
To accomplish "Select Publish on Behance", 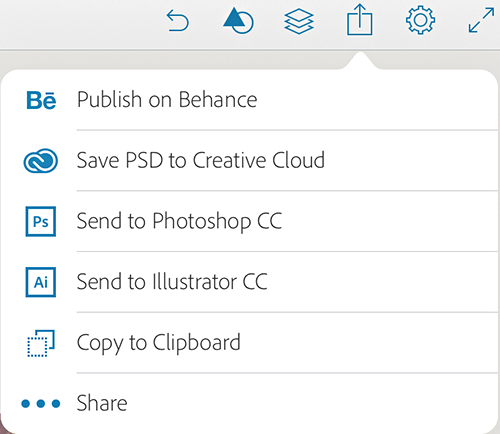I will click(249, 100).
